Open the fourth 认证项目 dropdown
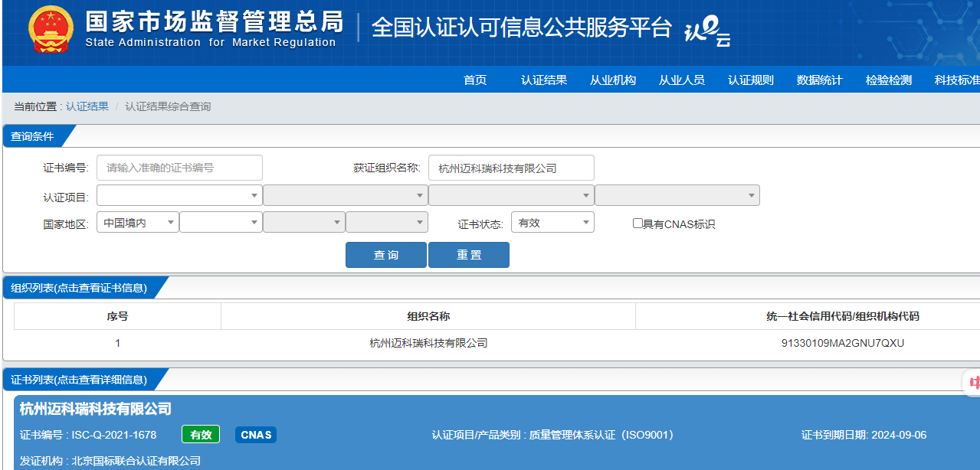This screenshot has height=470, width=980. (x=677, y=195)
